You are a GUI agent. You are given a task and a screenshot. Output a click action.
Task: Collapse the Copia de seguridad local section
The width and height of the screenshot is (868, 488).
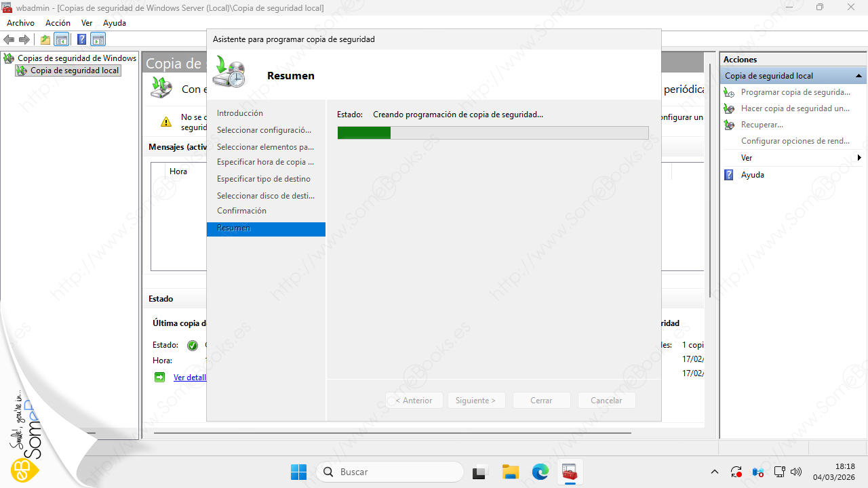[x=859, y=76]
